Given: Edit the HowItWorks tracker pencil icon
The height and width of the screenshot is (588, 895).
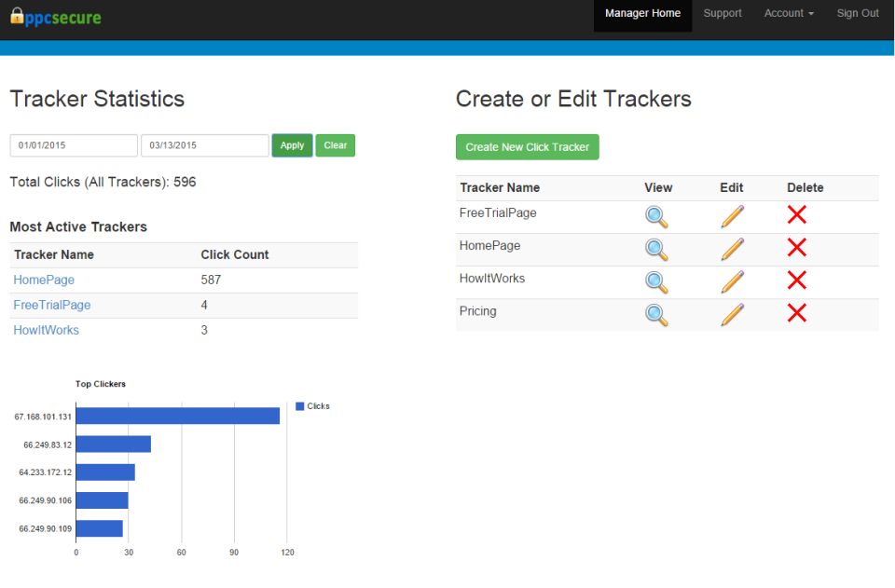Looking at the screenshot, I should [733, 281].
